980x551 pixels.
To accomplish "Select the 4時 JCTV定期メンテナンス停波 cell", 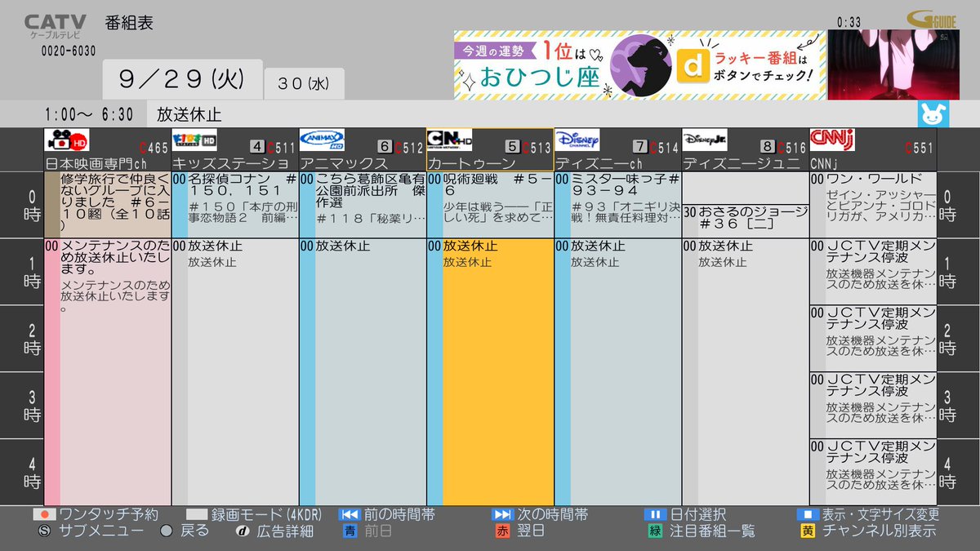I will (873, 472).
